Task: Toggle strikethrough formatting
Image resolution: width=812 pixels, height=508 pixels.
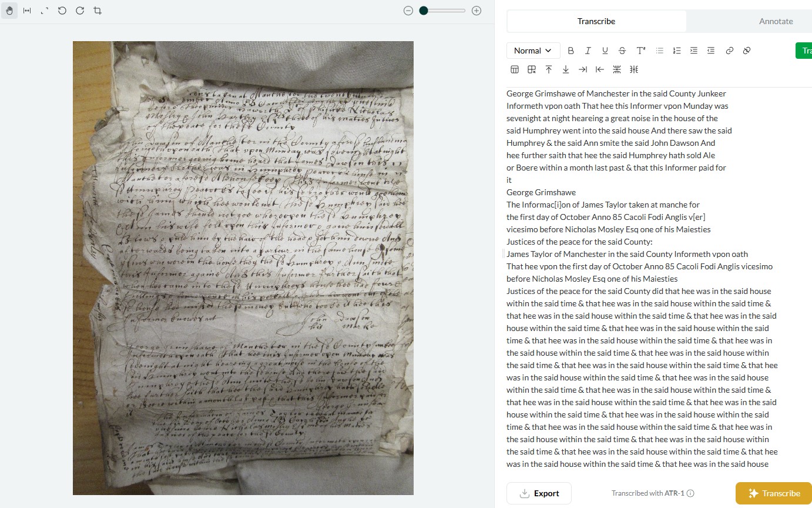Action: [622, 51]
